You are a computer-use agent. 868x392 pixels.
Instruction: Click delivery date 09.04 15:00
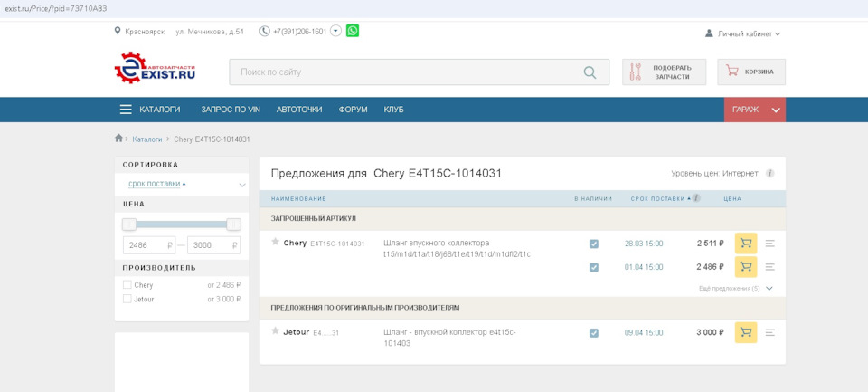click(644, 332)
